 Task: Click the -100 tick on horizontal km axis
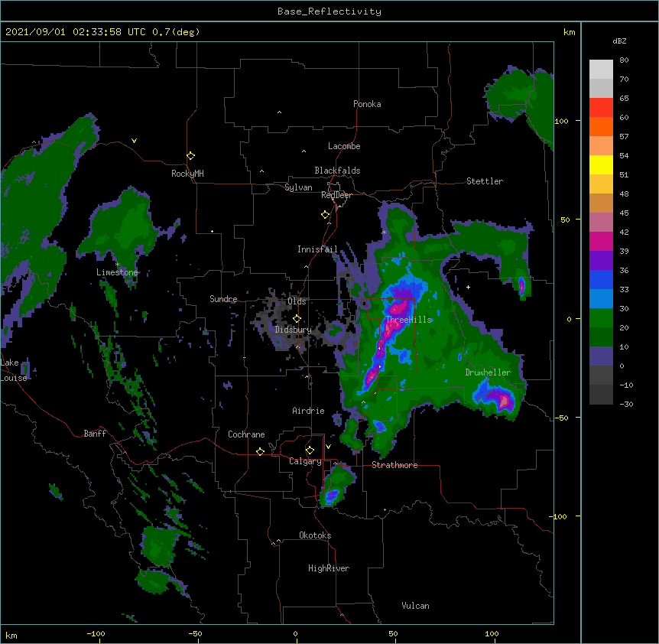coord(96,633)
